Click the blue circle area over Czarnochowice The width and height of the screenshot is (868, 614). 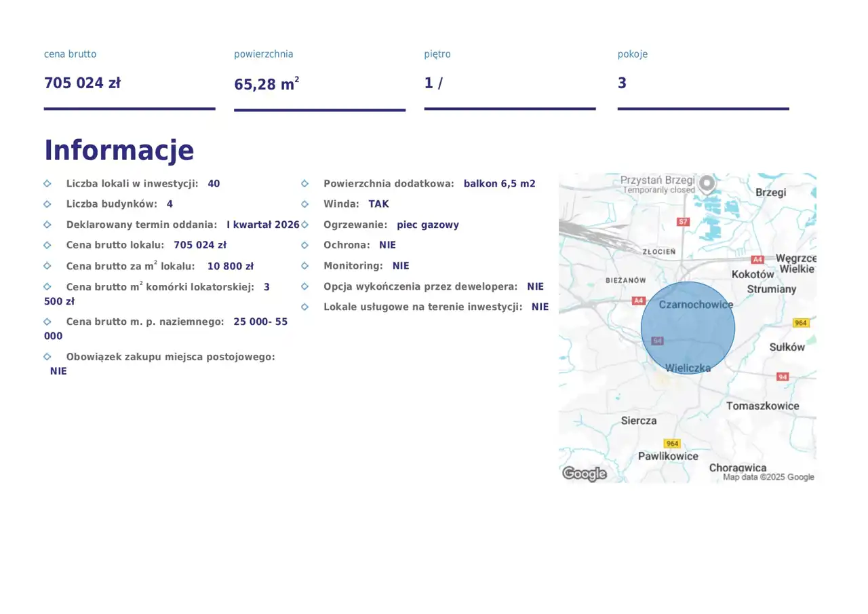pos(688,329)
